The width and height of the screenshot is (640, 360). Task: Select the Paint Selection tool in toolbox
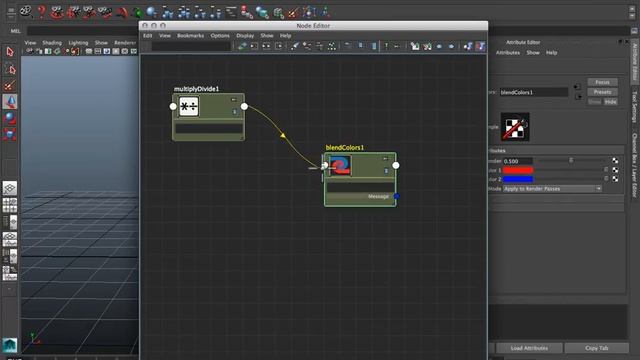point(10,85)
